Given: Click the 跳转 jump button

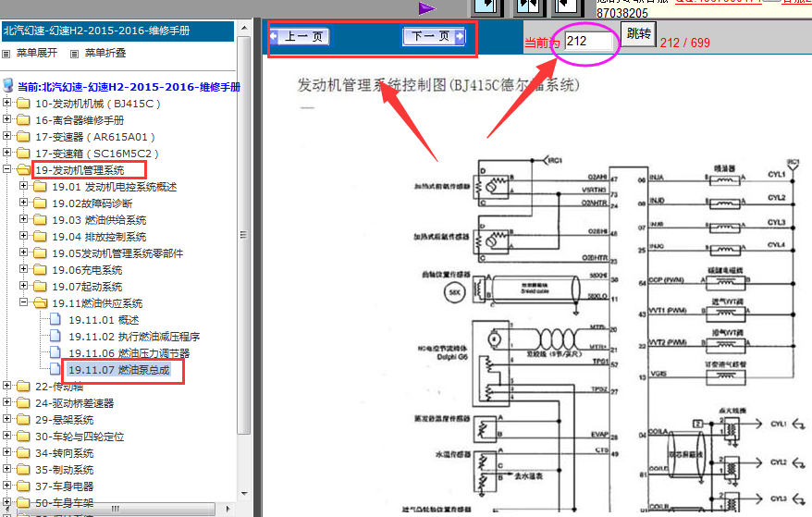Looking at the screenshot, I should coord(638,33).
